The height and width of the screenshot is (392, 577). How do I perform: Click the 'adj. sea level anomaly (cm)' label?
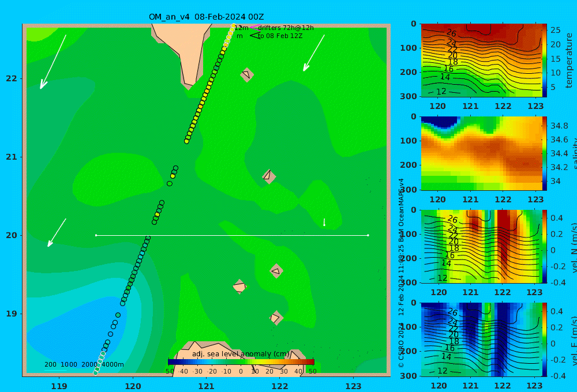(241, 354)
